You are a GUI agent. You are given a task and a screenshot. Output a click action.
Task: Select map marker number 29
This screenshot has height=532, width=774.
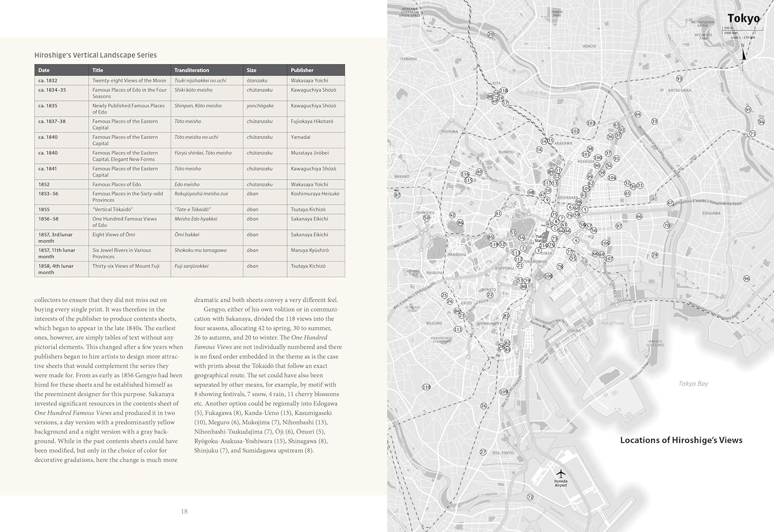655,255
